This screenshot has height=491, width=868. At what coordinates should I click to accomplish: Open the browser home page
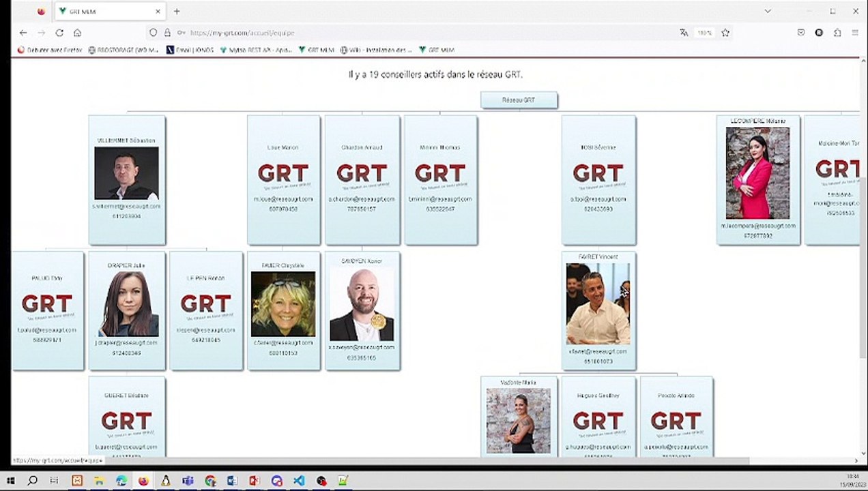[x=77, y=33]
